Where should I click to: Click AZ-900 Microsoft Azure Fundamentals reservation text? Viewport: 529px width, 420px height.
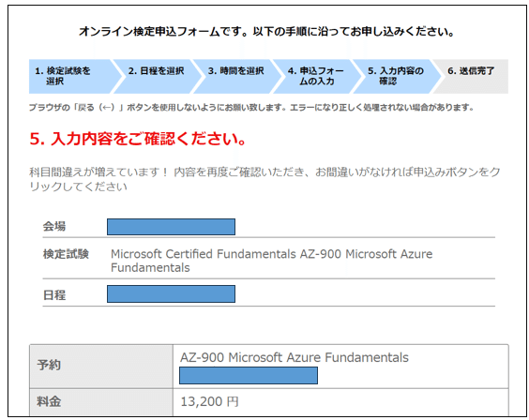(x=295, y=357)
